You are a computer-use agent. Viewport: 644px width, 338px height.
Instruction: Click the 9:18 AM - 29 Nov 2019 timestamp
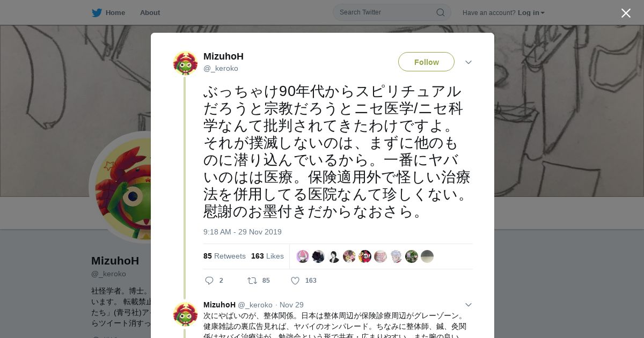[243, 232]
